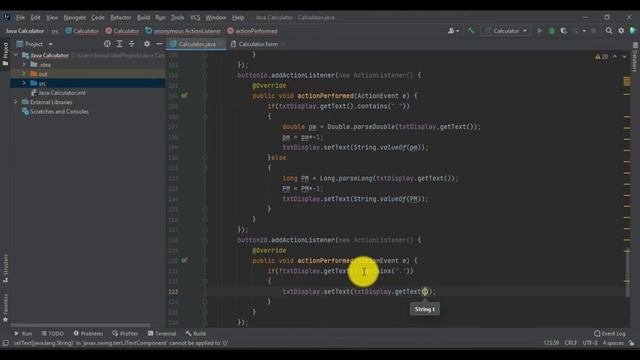640x360 pixels.
Task: Open Project panel options gear icon
Action: pyautogui.click(x=147, y=44)
